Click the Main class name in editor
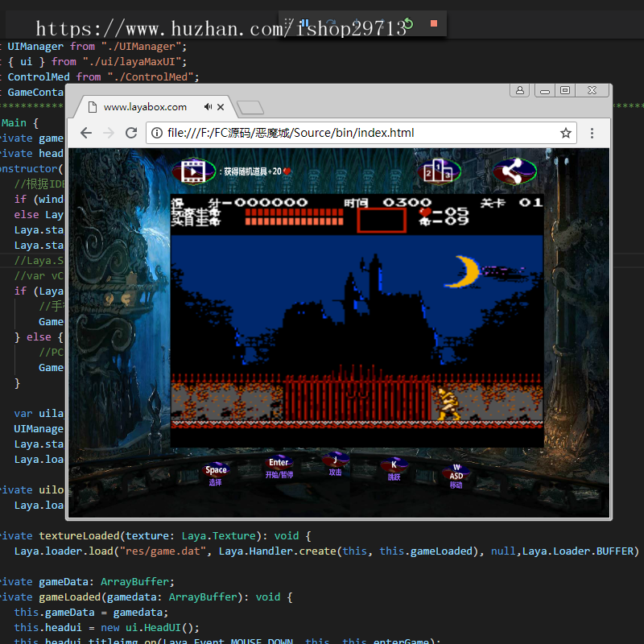The width and height of the screenshot is (644, 644). tap(14, 123)
